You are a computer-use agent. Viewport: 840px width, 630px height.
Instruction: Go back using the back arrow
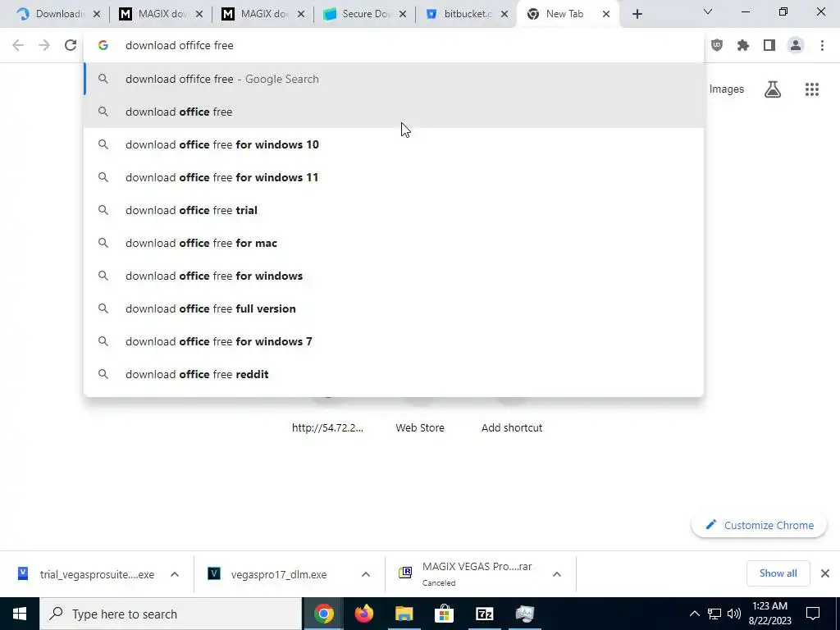[x=18, y=46]
